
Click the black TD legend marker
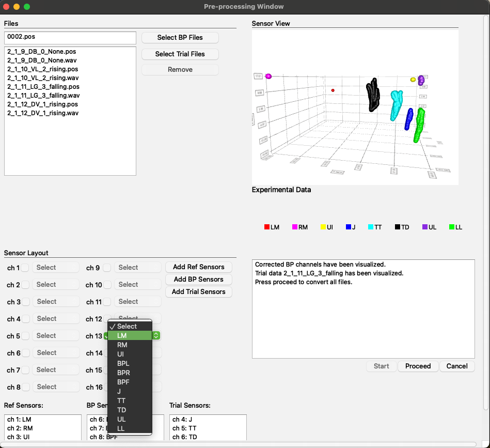398,227
